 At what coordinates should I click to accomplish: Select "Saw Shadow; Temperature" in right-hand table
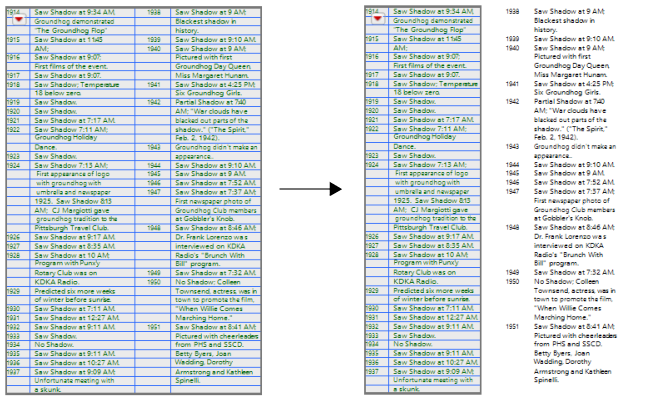pyautogui.click(x=435, y=84)
